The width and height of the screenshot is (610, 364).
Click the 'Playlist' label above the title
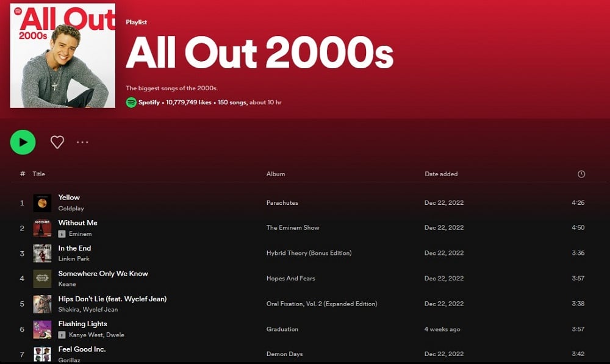coord(136,22)
